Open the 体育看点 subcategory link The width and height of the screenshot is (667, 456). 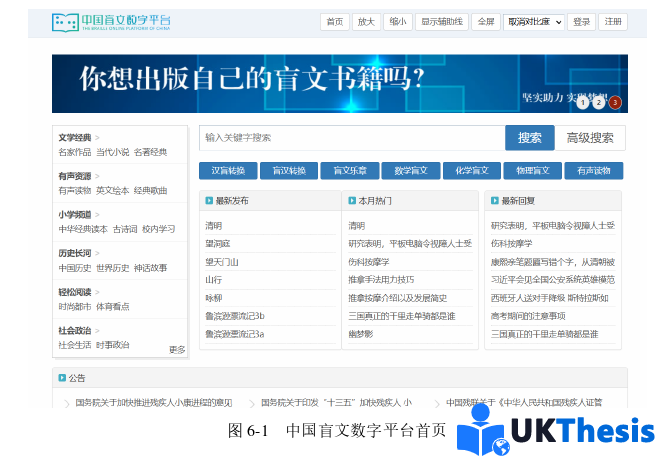(x=113, y=307)
